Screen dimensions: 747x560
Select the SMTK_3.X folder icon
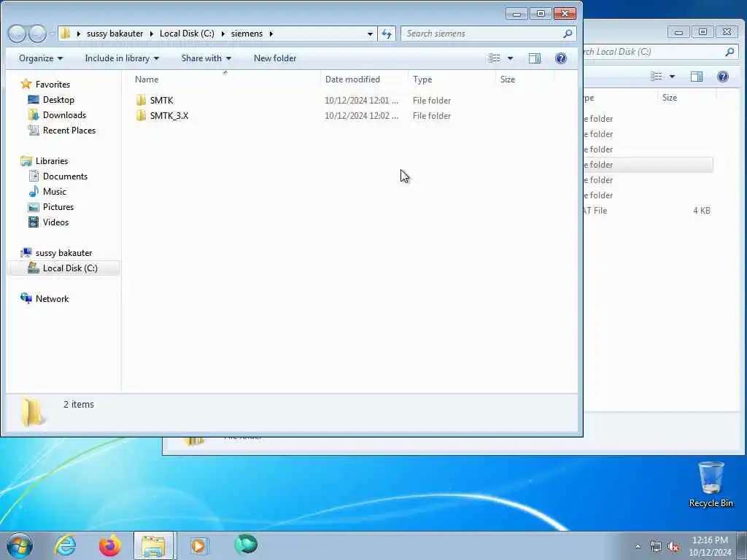click(x=141, y=116)
